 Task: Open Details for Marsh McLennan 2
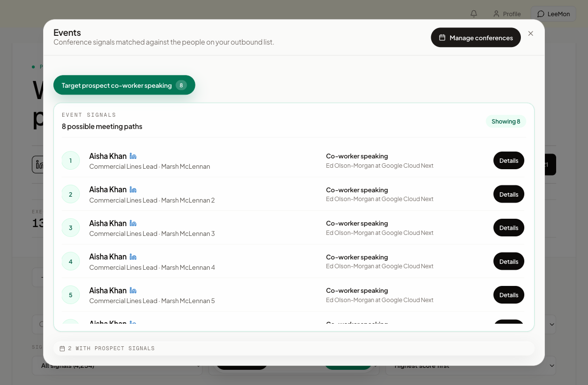point(509,194)
